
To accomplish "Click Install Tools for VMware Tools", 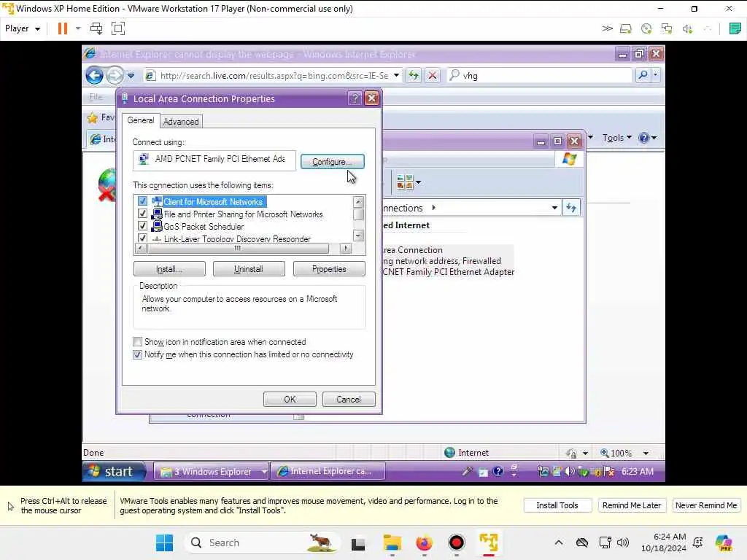I will point(557,505).
